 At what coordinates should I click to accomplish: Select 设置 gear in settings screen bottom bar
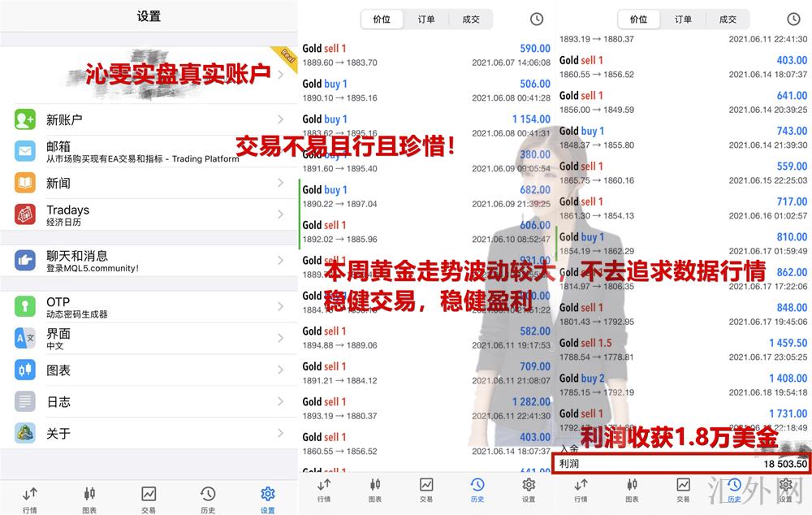point(268,500)
